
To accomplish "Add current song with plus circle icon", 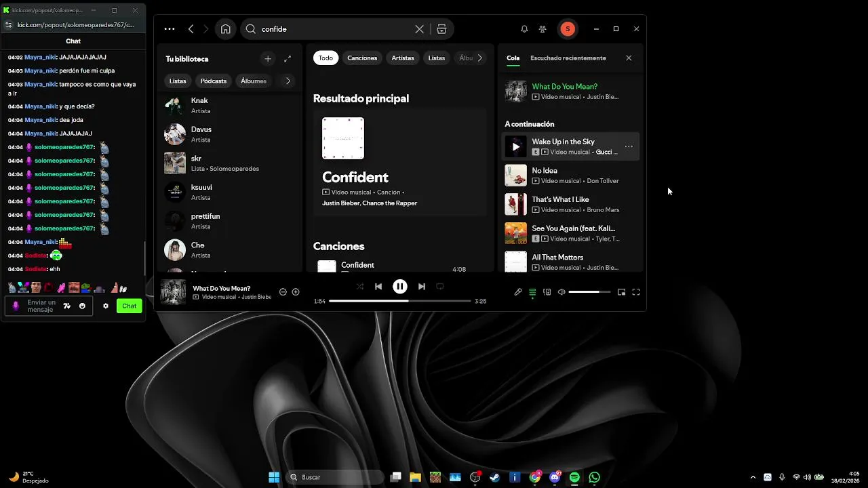I will 296,292.
